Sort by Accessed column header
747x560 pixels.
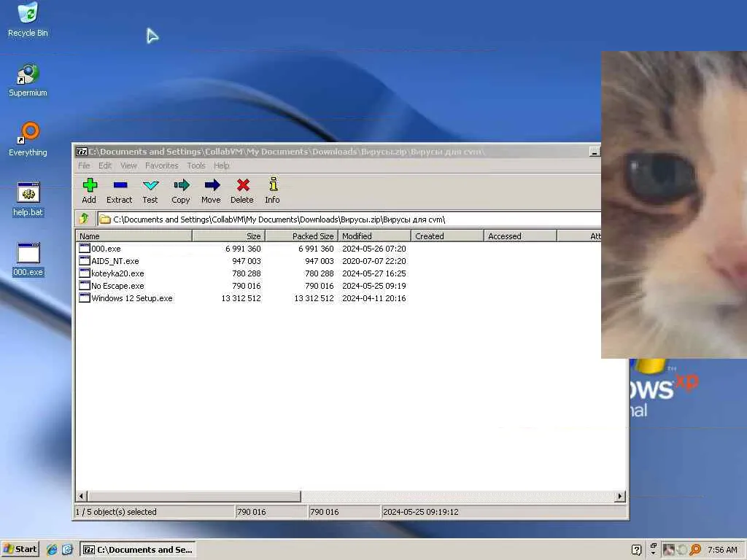coord(520,236)
